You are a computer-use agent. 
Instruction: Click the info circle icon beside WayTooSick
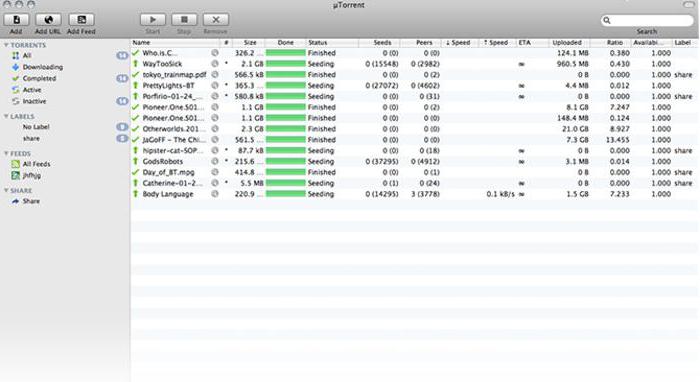click(x=215, y=64)
